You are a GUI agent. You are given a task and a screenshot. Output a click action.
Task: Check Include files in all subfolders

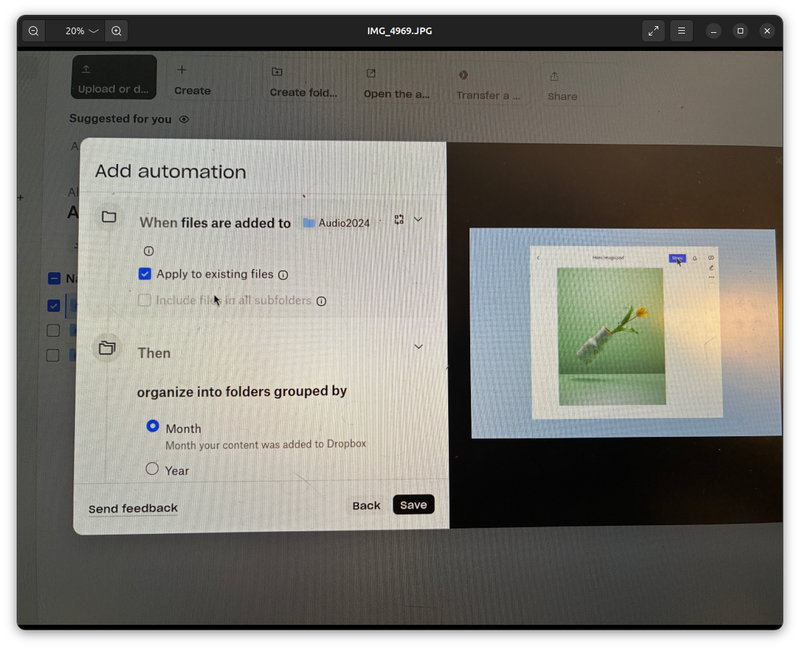145,300
